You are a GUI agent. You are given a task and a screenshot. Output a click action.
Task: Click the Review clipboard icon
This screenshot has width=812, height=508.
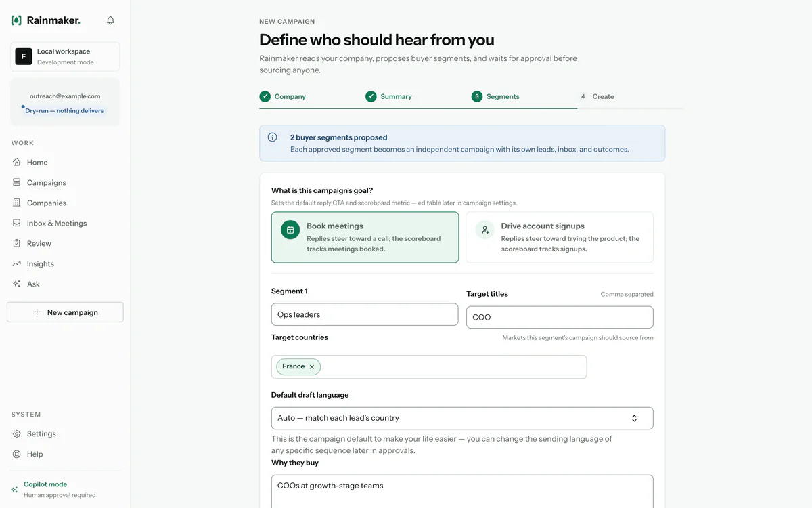pyautogui.click(x=17, y=243)
